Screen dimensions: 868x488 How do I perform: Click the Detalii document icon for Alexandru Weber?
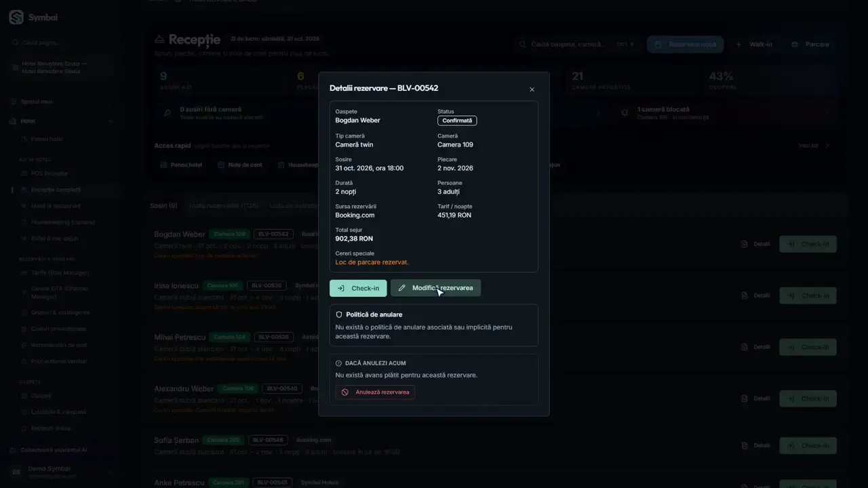point(745,399)
